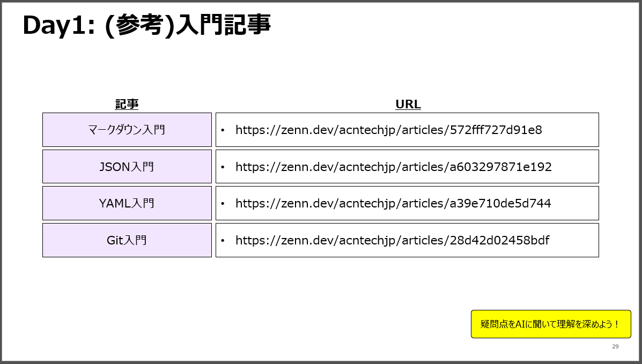Select the "マークダウン入門" cell
Image resolution: width=642 pixels, height=364 pixels.
point(127,130)
